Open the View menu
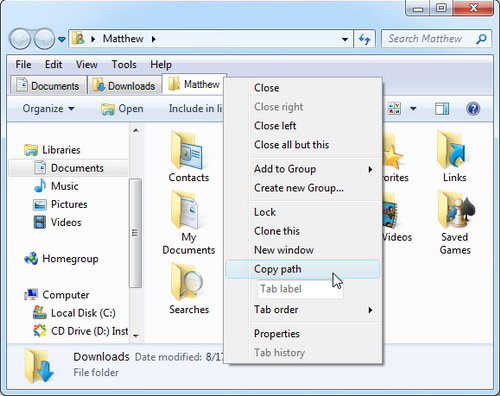 click(x=87, y=64)
